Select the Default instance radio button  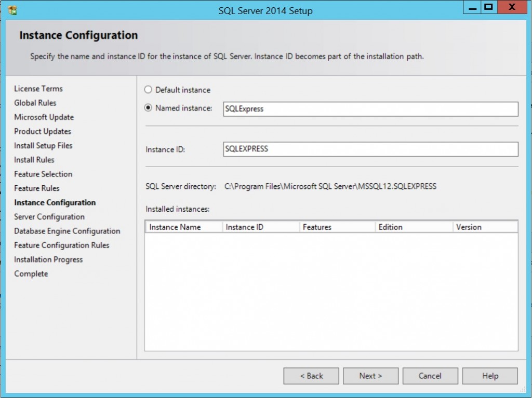click(x=148, y=89)
